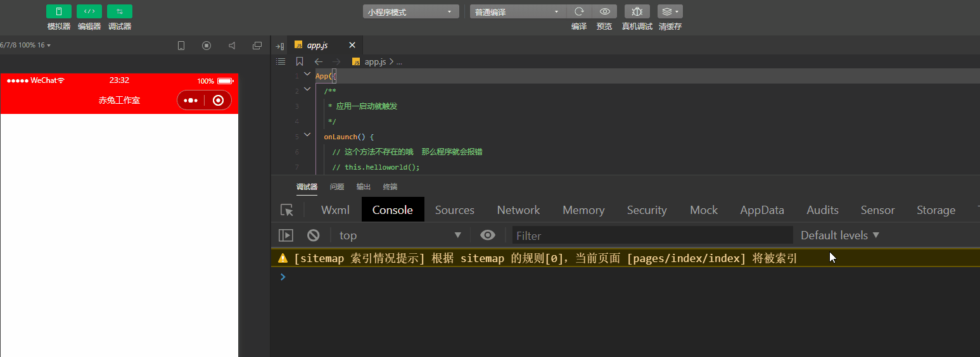Close the app.js tab
The height and width of the screenshot is (357, 980).
tap(352, 46)
